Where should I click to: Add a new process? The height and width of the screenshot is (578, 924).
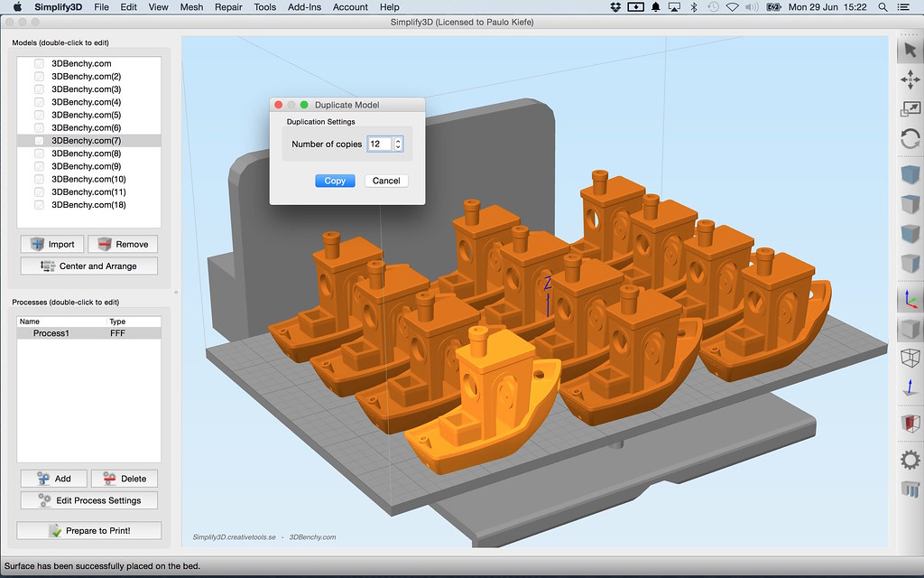click(x=53, y=479)
